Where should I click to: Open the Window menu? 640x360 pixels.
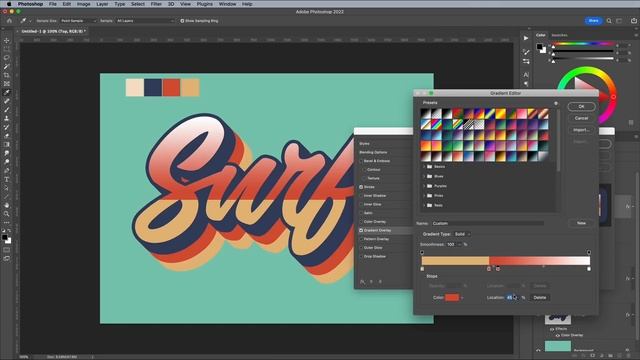point(227,4)
